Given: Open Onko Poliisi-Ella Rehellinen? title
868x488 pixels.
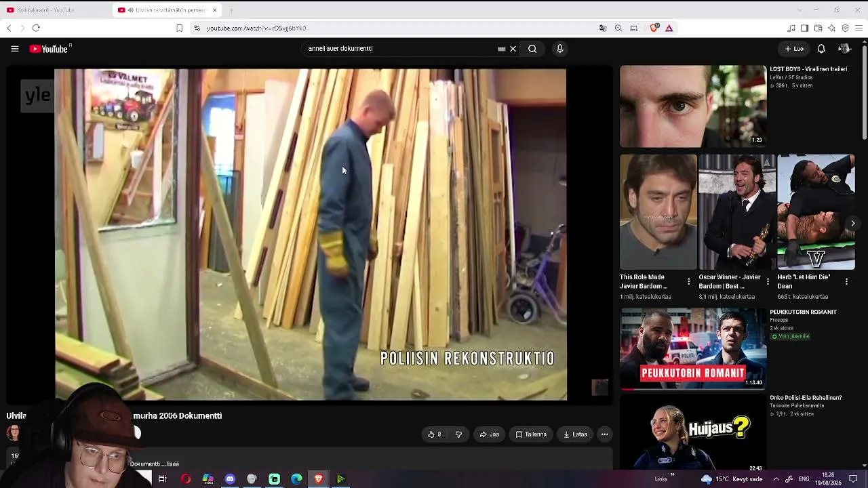Looking at the screenshot, I should 806,398.
